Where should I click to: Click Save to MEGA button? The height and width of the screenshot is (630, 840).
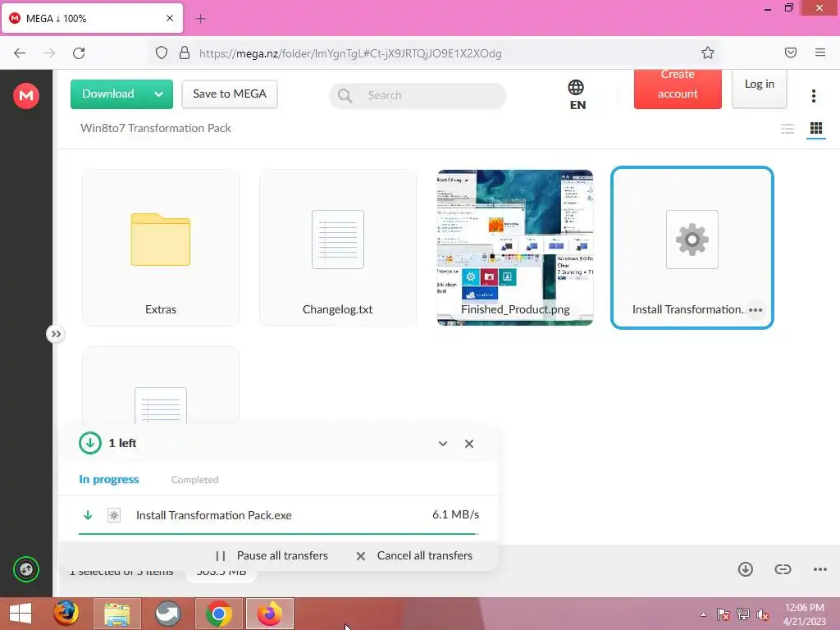point(230,94)
